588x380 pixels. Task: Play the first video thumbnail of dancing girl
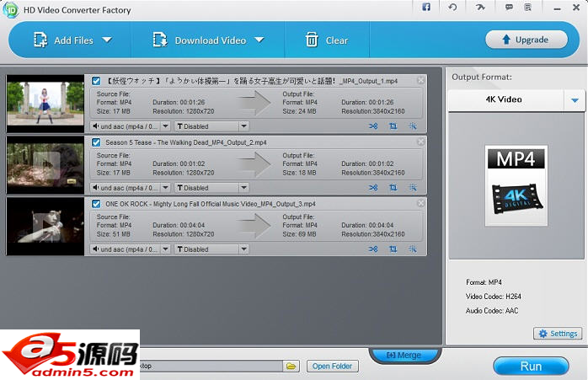tap(45, 104)
